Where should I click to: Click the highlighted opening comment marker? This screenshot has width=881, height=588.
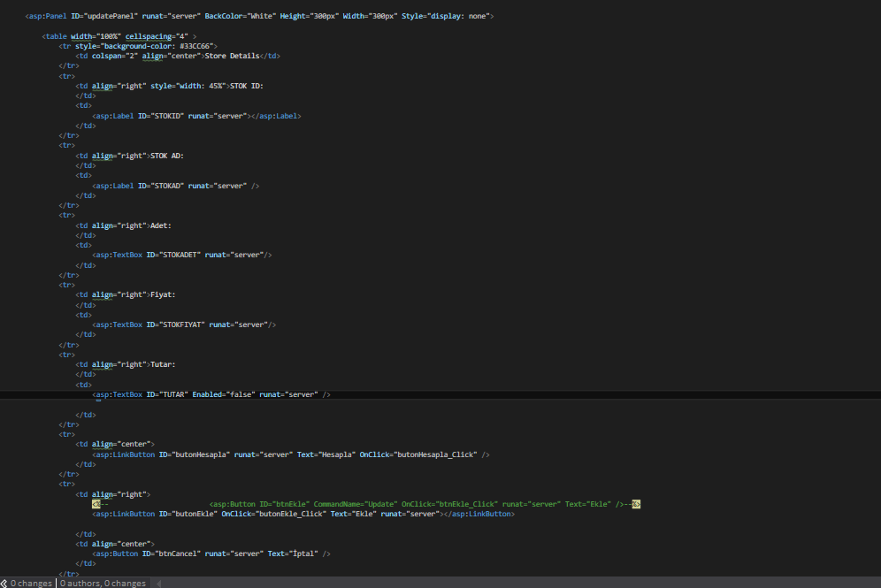[x=96, y=504]
